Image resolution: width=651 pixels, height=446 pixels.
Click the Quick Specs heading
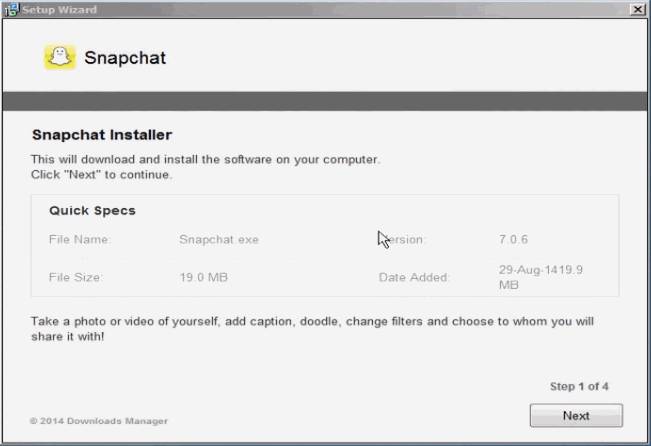pyautogui.click(x=92, y=211)
